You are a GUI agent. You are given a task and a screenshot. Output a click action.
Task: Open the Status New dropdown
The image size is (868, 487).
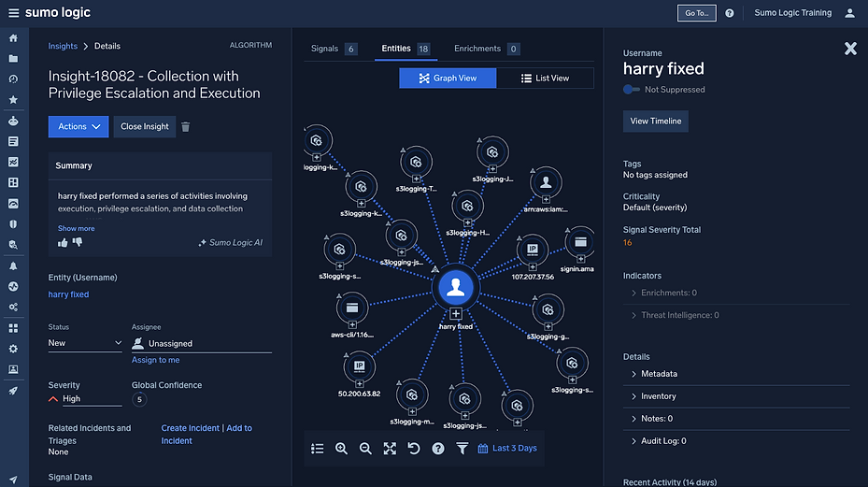[x=85, y=343]
